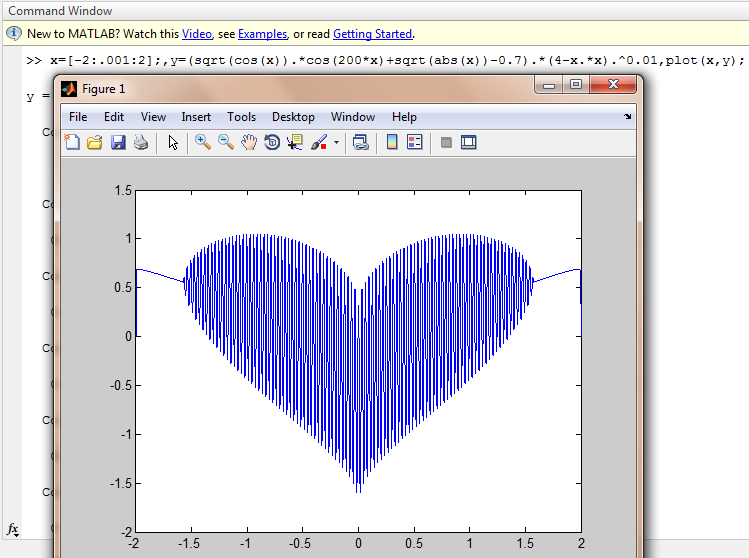This screenshot has height=558, width=749.
Task: Select the Zoom In magnifier tool
Action: tap(203, 143)
